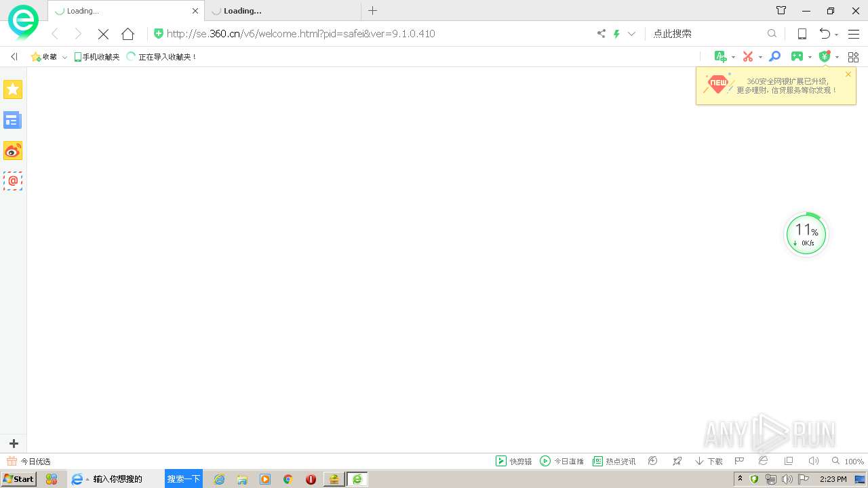Open 今日直播 live stream
This screenshot has width=868, height=488.
click(x=561, y=461)
